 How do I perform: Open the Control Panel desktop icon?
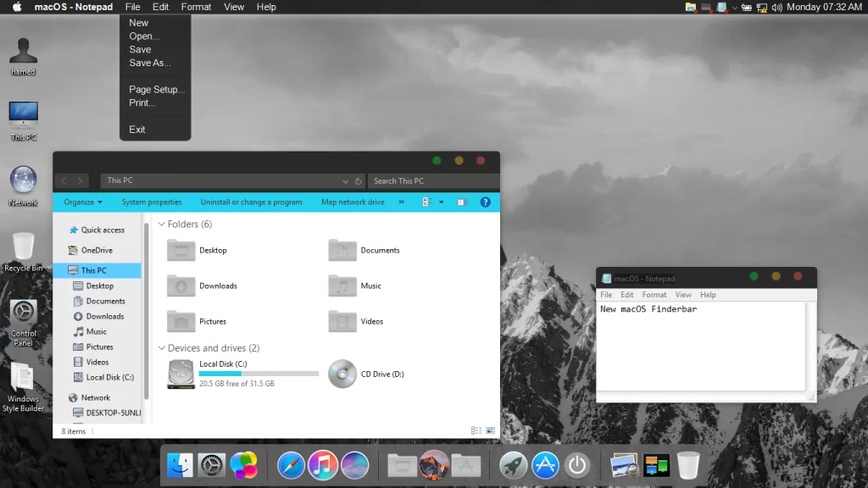point(24,313)
